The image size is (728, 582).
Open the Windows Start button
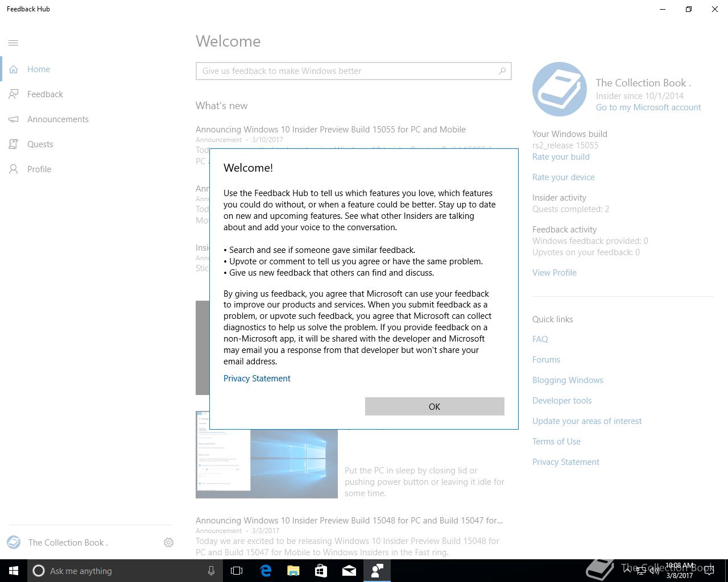(14, 571)
